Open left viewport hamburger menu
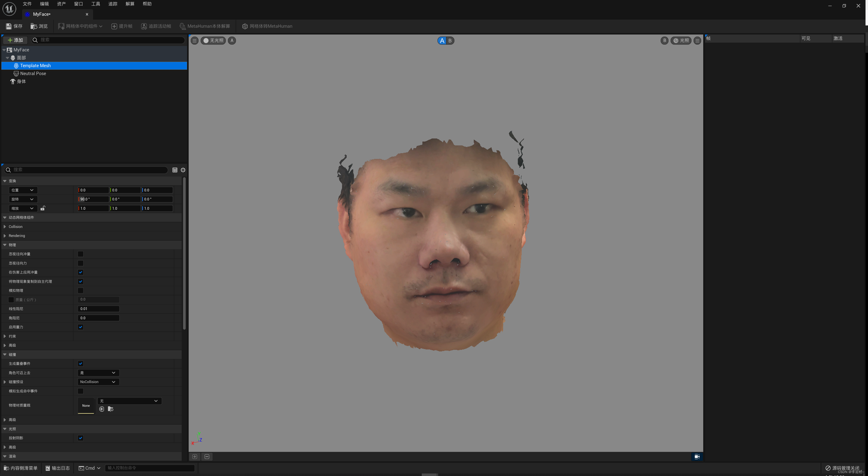 point(195,40)
